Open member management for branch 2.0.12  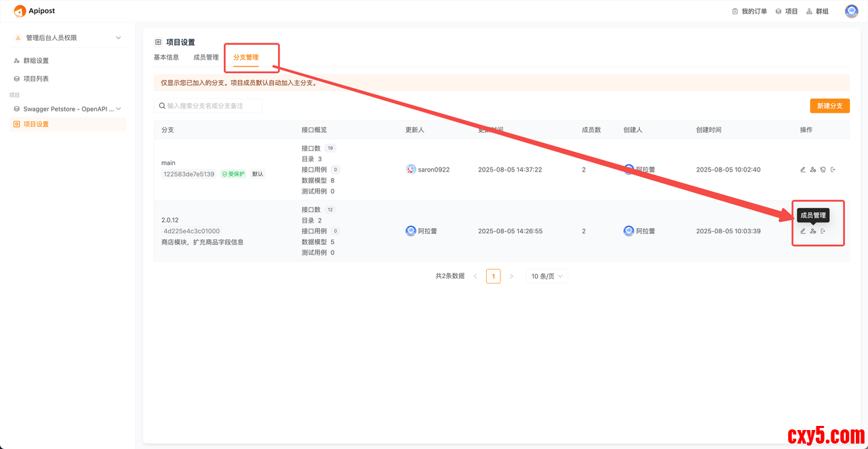tap(813, 231)
